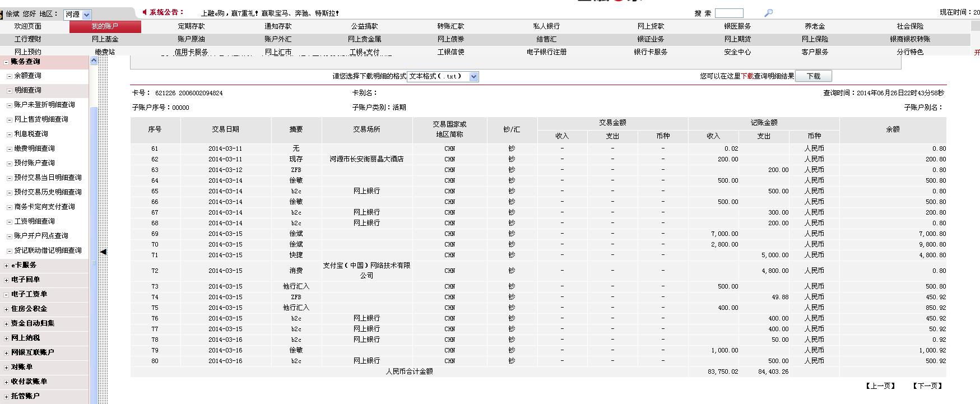Viewport: 980px width, 404px height.
Task: Go to the 网上贵金属 menu
Action: [364, 39]
